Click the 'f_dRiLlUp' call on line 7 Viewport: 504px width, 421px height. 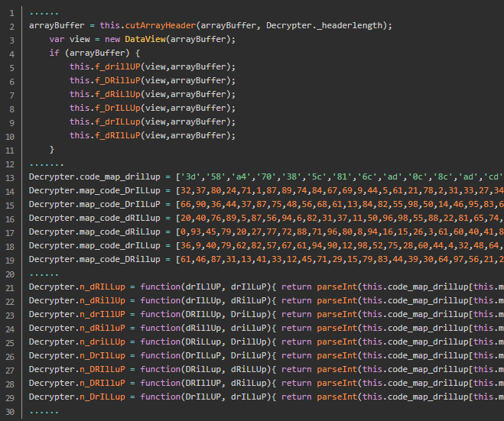pyautogui.click(x=118, y=94)
